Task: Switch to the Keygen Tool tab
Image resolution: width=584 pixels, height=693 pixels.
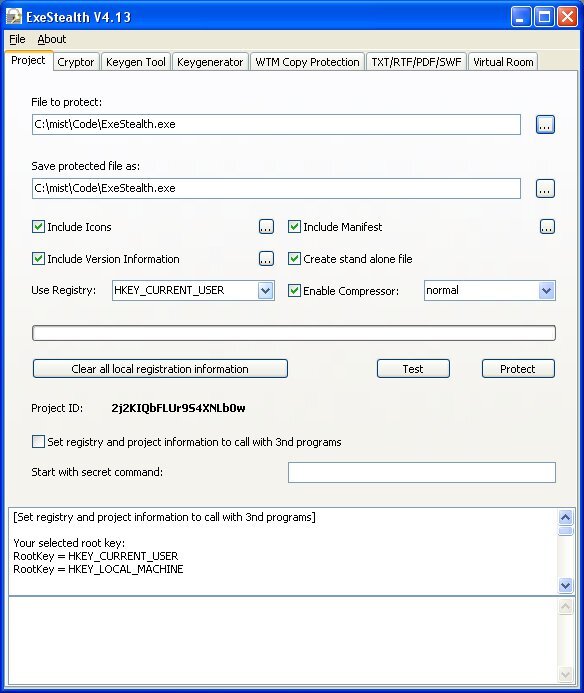Action: [136, 62]
